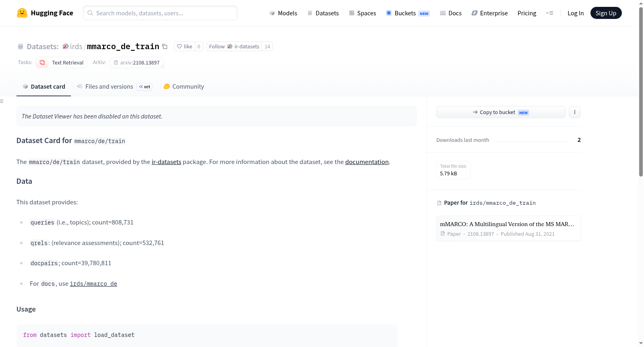The image size is (644, 347).
Task: Click the mmarco_de_train dataset title
Action: 123,46
